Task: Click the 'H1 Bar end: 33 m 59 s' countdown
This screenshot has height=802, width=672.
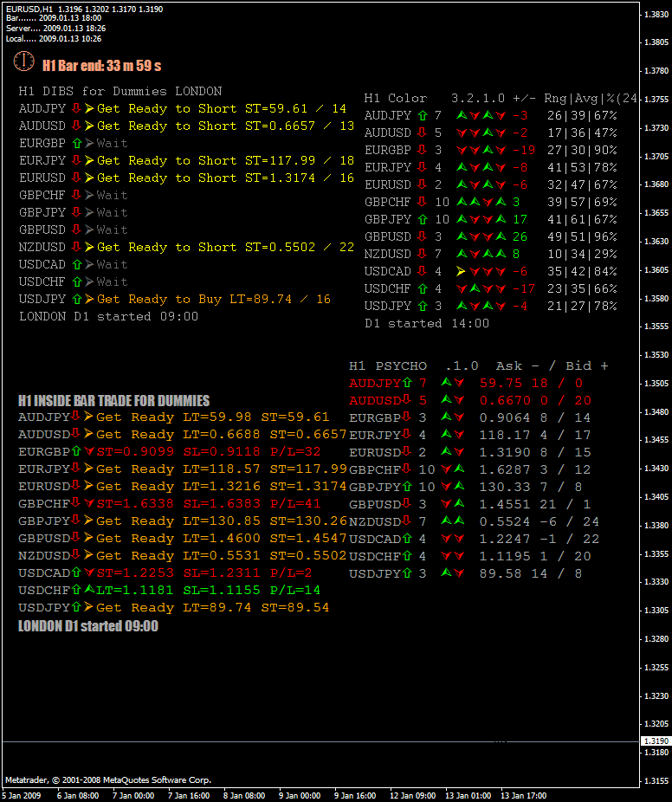Action: pos(102,66)
